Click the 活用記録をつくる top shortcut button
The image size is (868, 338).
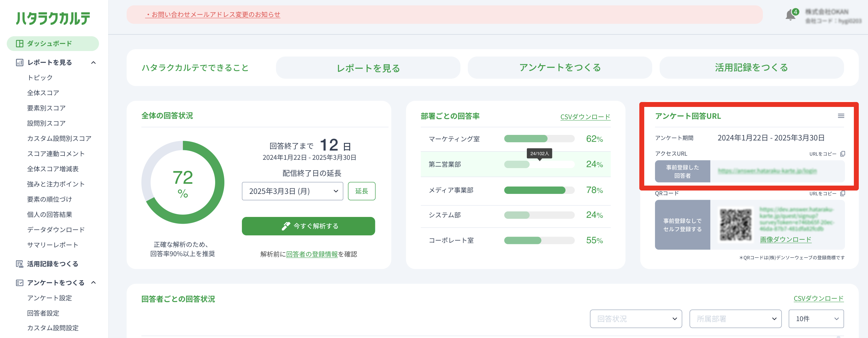(752, 68)
